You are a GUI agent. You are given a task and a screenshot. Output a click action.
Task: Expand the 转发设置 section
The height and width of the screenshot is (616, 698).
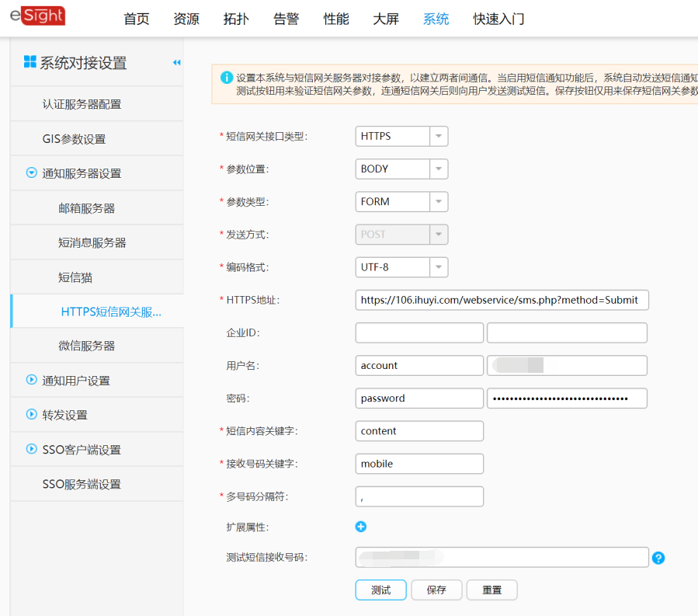pos(31,414)
